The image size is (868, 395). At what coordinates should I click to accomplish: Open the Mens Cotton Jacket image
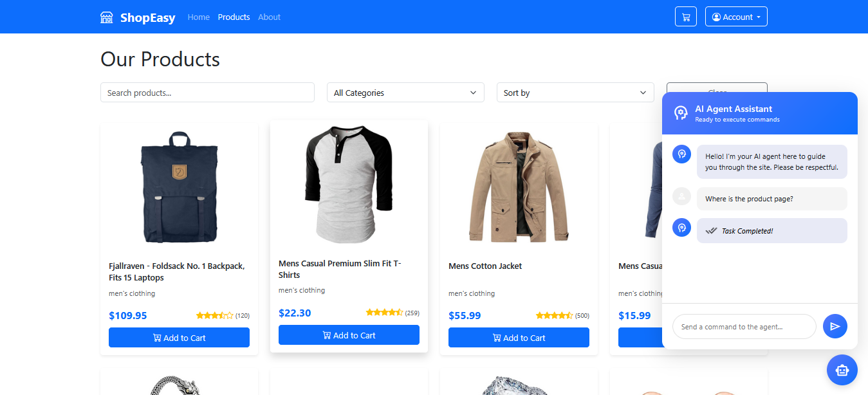pos(519,187)
